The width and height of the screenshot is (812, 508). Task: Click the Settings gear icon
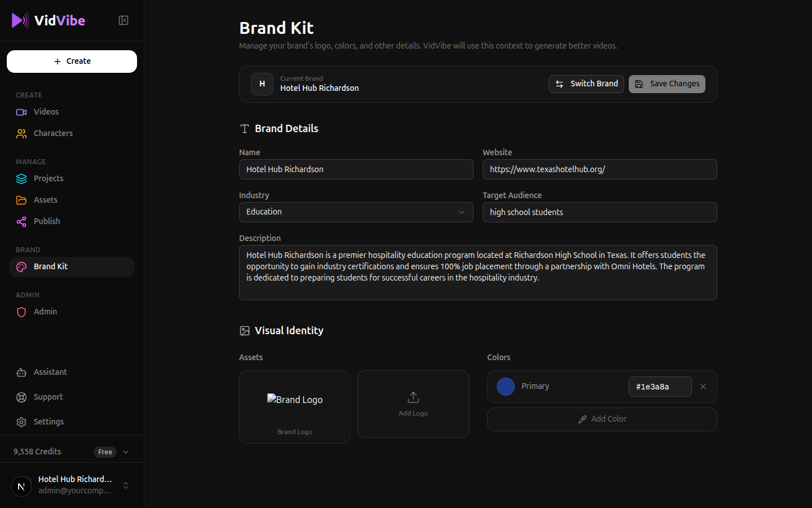pyautogui.click(x=21, y=422)
